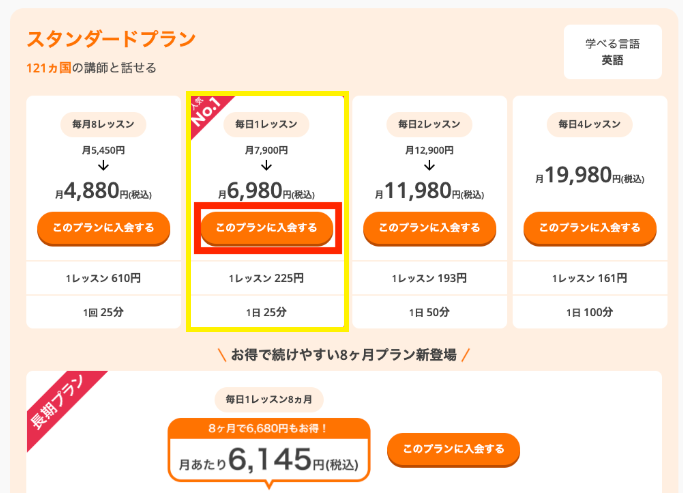Click join button under 月19,980円 plan
The image size is (683, 493).
click(590, 228)
